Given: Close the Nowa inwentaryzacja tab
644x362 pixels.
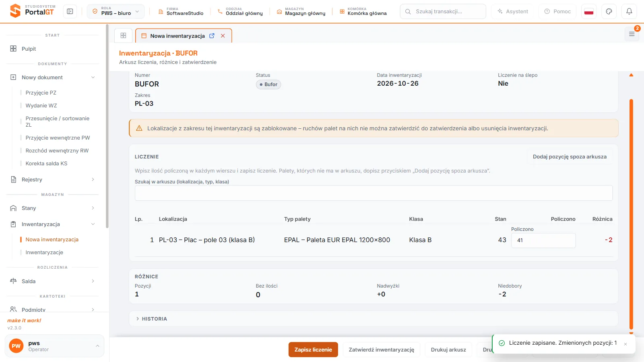Looking at the screenshot, I should pos(223,36).
